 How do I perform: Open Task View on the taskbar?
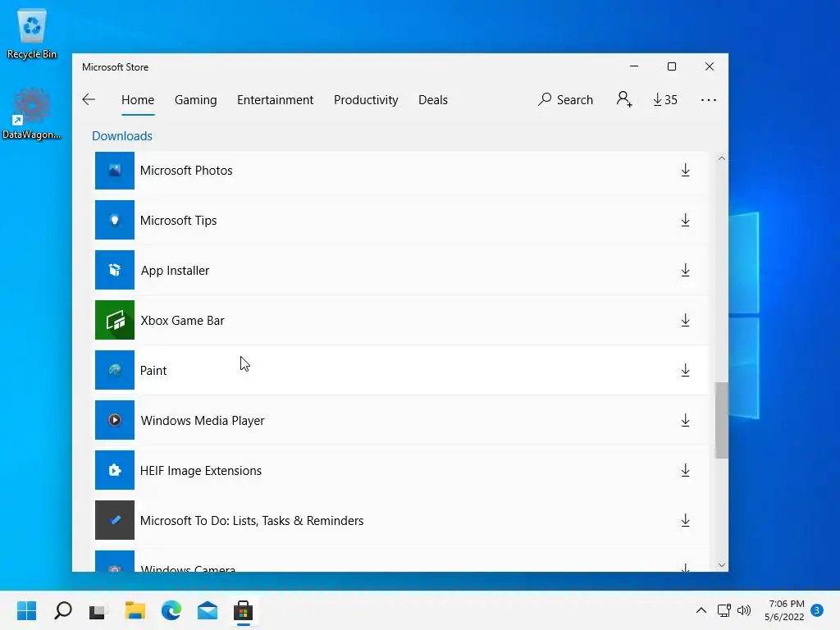98,610
